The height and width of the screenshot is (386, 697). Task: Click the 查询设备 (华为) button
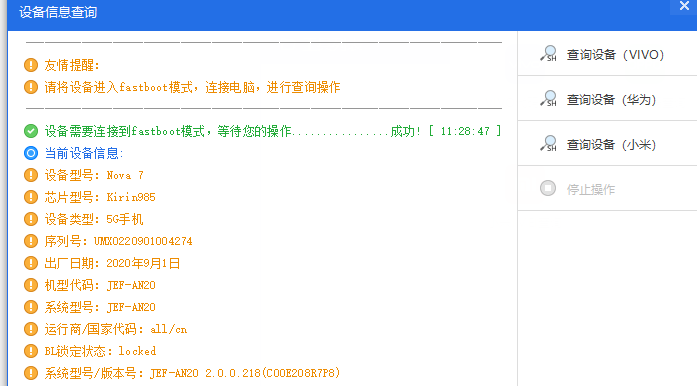(607, 99)
